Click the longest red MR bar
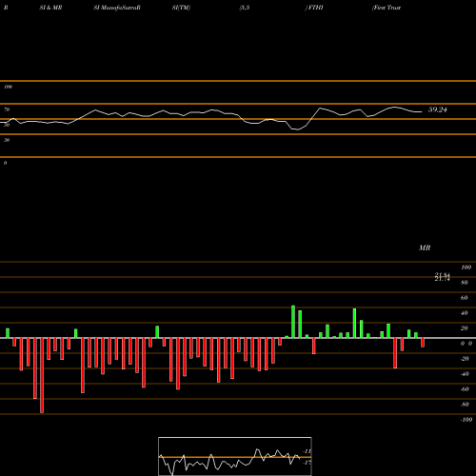Viewport: 476px width, 476px height. coord(42,375)
